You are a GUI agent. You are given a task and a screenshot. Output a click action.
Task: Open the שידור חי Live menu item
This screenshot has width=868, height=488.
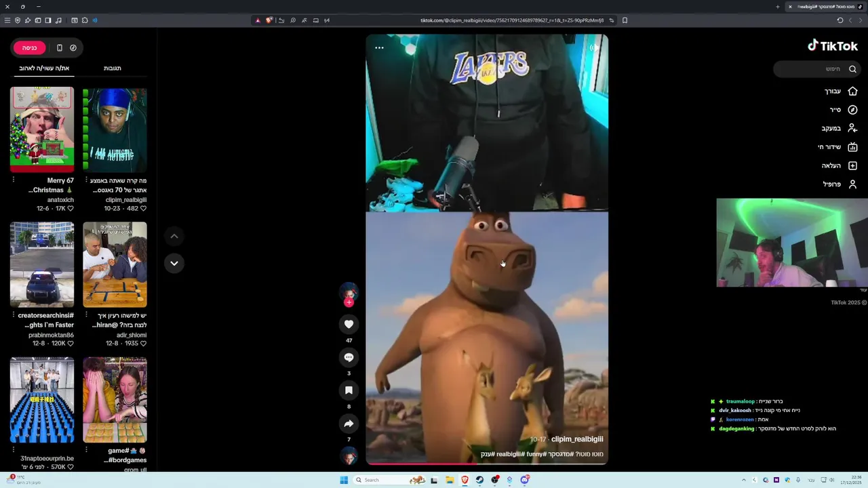837,147
